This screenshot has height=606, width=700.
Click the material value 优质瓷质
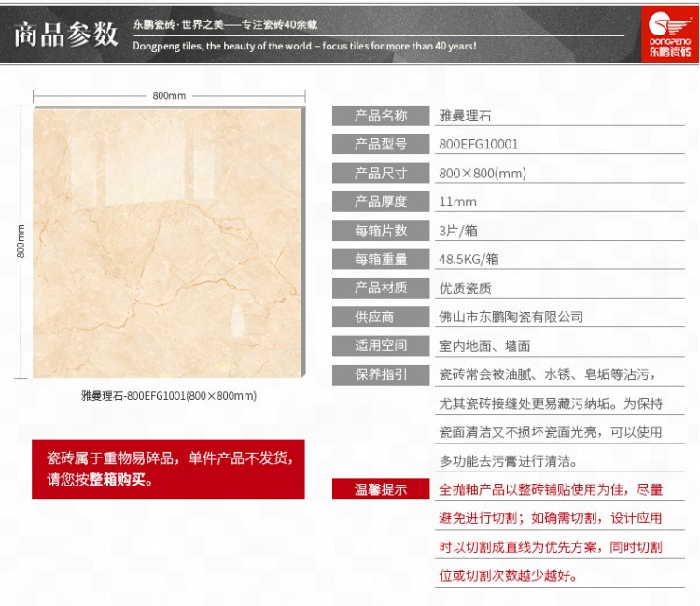tap(465, 289)
